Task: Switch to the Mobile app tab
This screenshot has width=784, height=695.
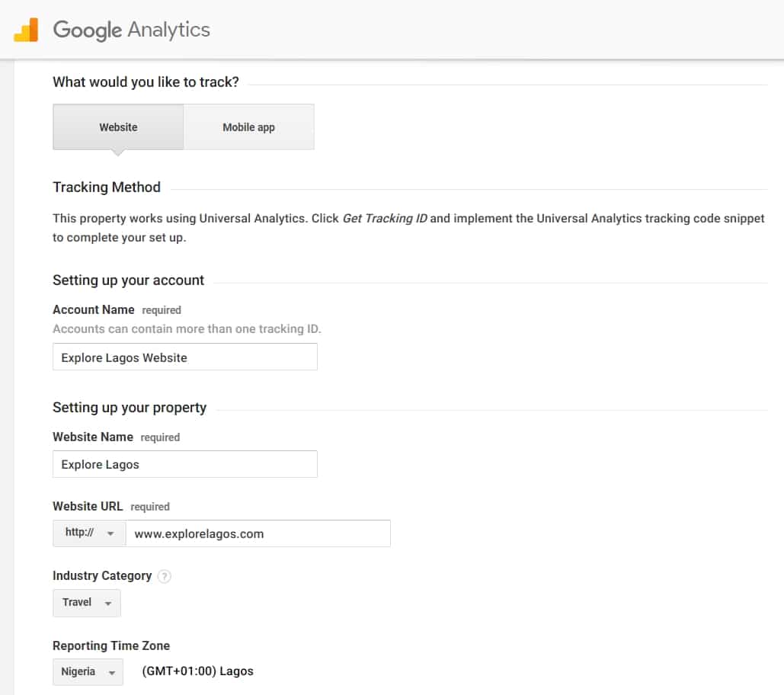Action: (248, 127)
